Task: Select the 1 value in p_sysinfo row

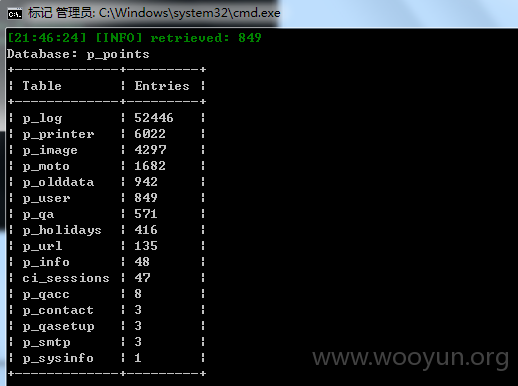Action: point(138,358)
